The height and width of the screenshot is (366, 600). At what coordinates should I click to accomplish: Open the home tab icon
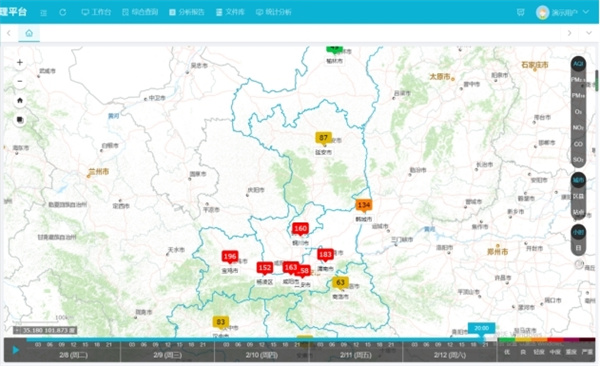tap(29, 33)
